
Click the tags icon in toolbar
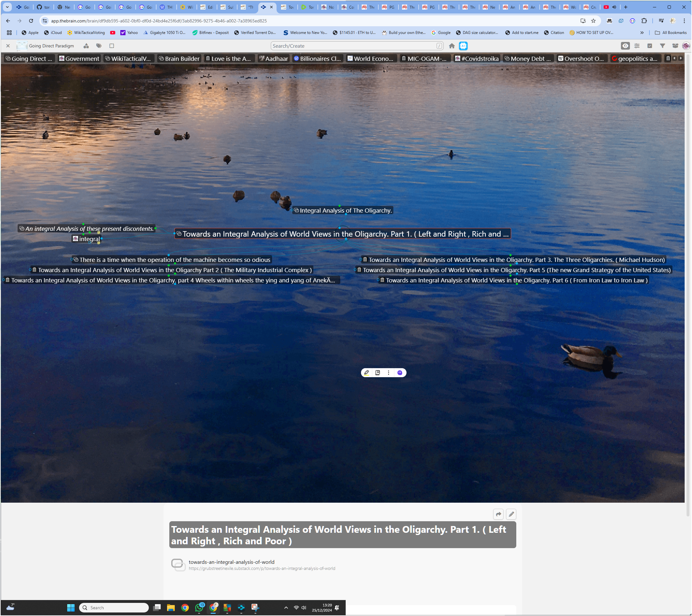coord(99,46)
